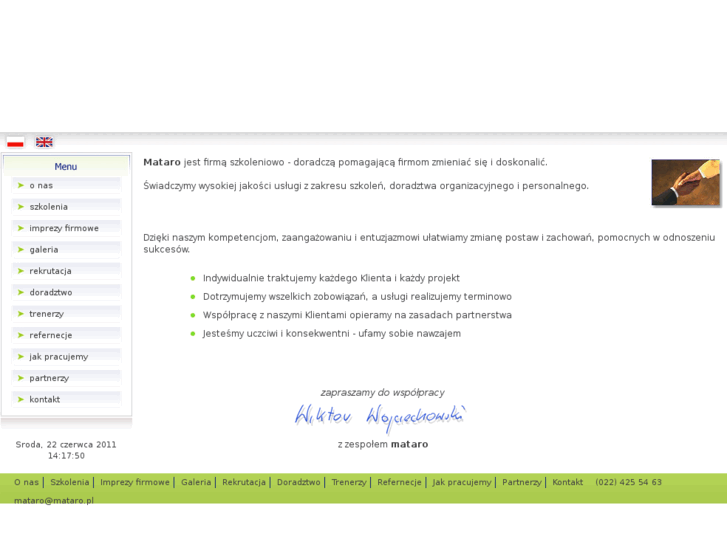The height and width of the screenshot is (545, 727).
Task: Switch to English via British flag icon
Action: [44, 142]
